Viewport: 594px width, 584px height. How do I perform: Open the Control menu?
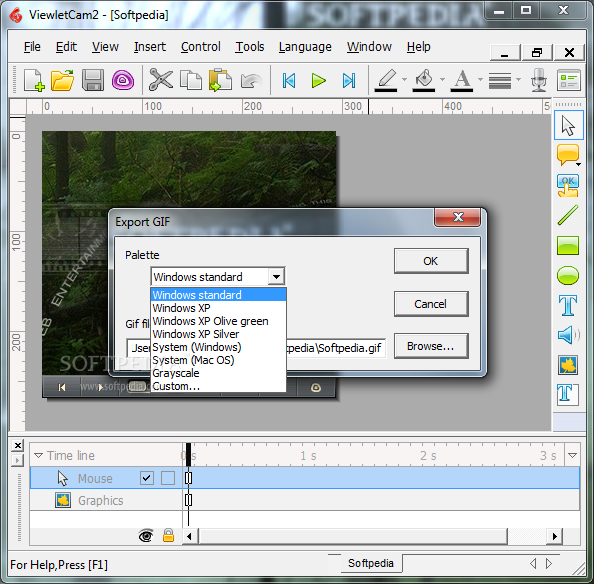(200, 47)
